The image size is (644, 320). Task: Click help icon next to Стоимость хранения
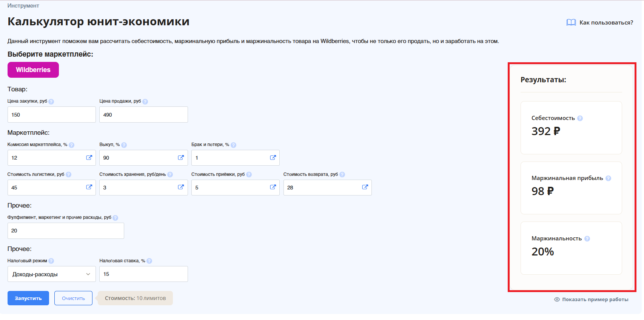170,175
